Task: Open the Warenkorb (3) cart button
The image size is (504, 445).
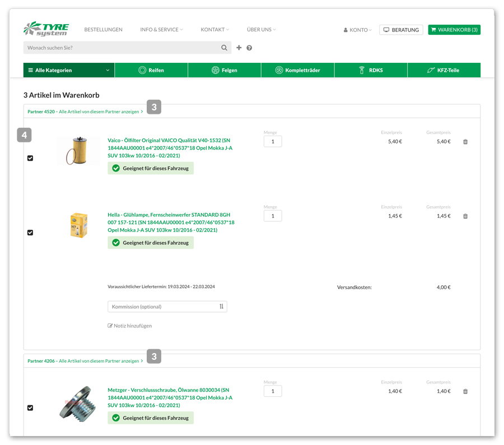Action: pyautogui.click(x=454, y=30)
